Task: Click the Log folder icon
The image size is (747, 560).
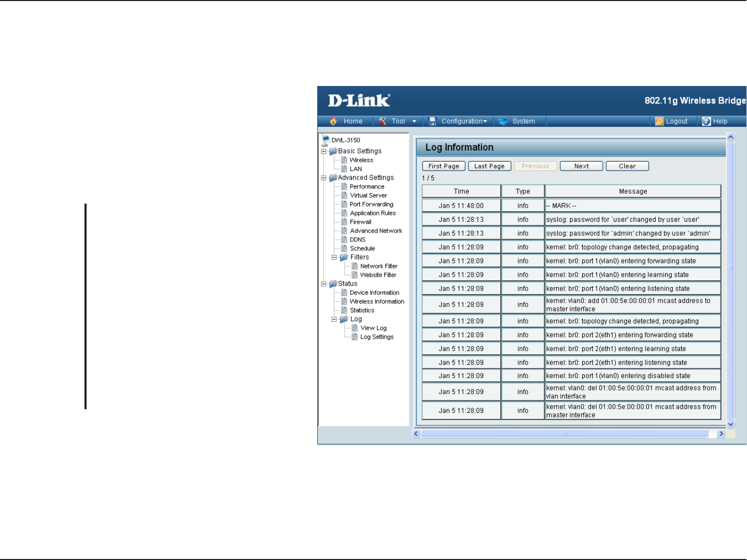Action: point(344,319)
